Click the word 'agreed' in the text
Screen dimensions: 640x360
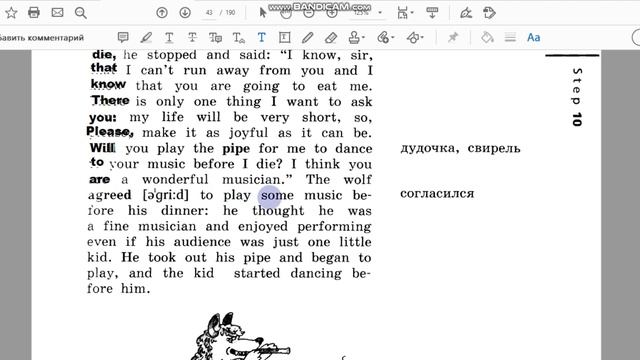110,195
